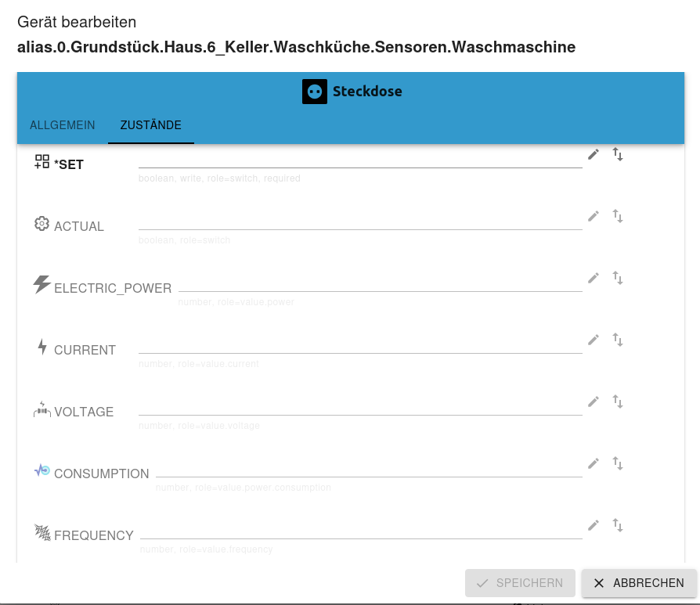The height and width of the screenshot is (605, 700).
Task: Click the swap arrows icon for VOLTAGE
Action: [618, 402]
